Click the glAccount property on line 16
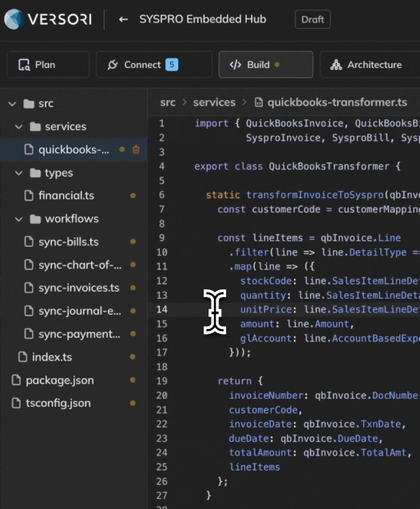Image resolution: width=420 pixels, height=509 pixels. pos(266,338)
